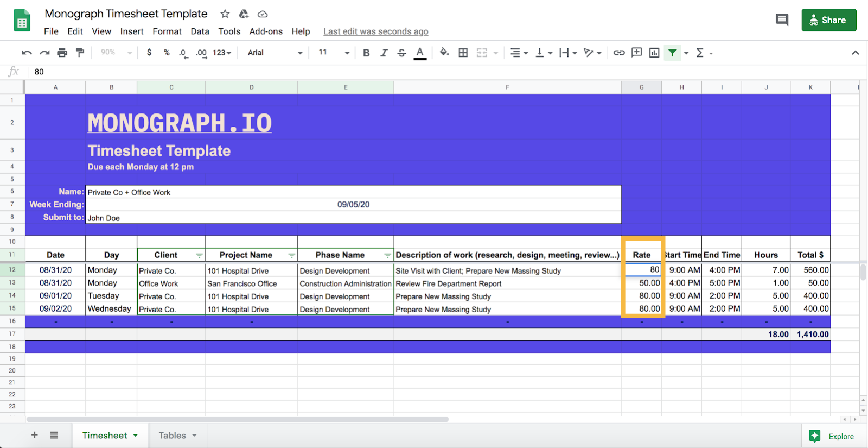Open comment history speech bubble
This screenshot has width=868, height=448.
click(782, 20)
